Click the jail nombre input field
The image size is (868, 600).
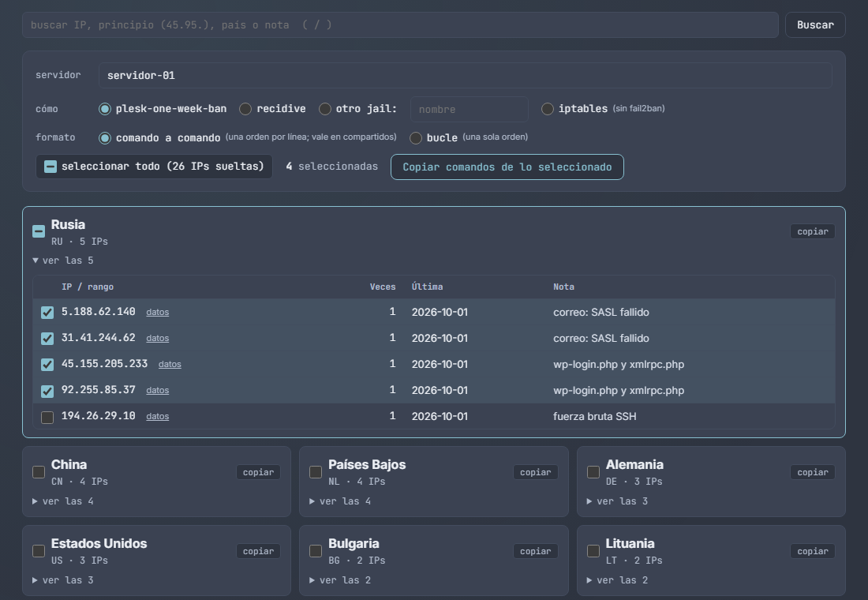coord(469,109)
